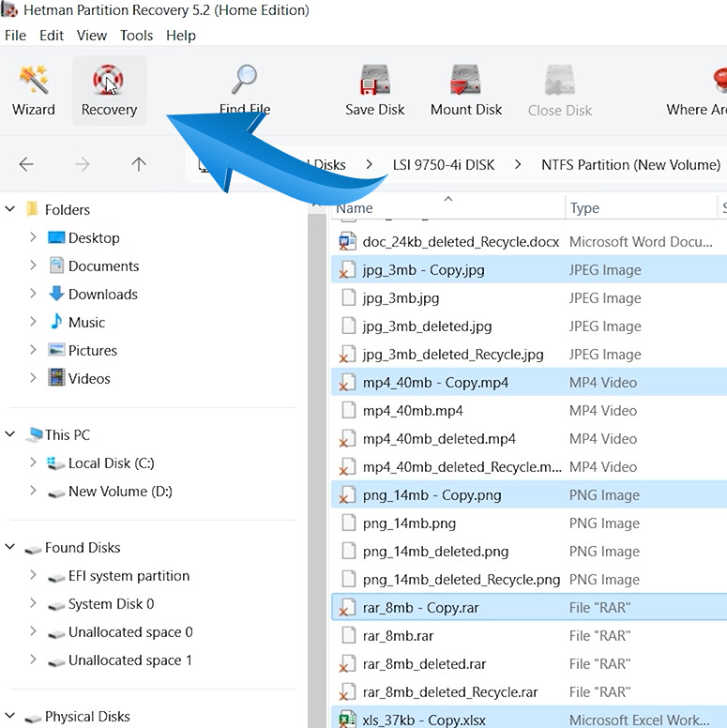Click chevron before LSI 9750-4i DISK
The height and width of the screenshot is (728, 727).
pos(369,164)
